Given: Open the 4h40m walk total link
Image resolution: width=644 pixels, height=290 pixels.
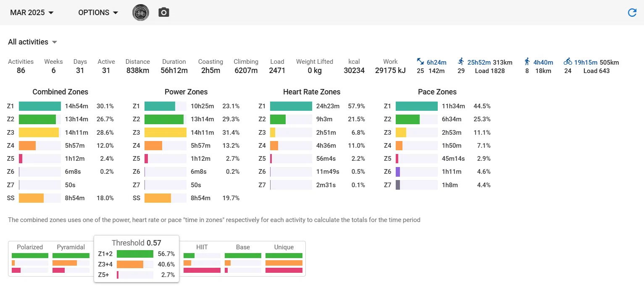Looking at the screenshot, I should click(543, 63).
